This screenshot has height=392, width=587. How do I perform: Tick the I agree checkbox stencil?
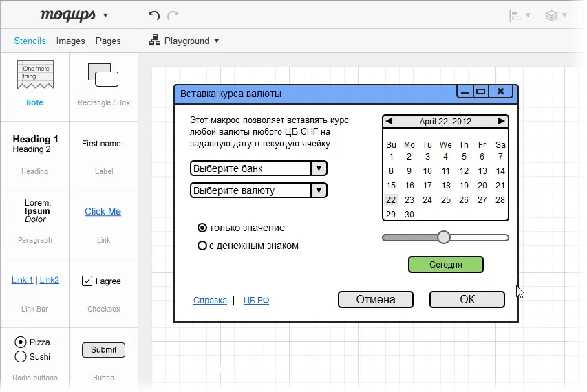click(87, 281)
